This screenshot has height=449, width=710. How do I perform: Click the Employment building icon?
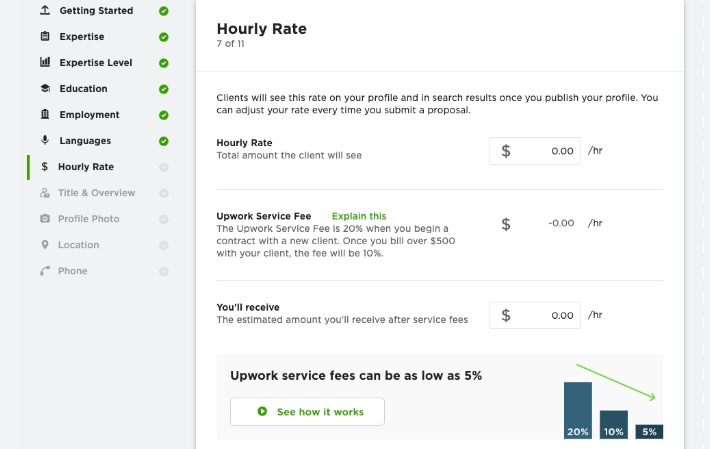45,114
